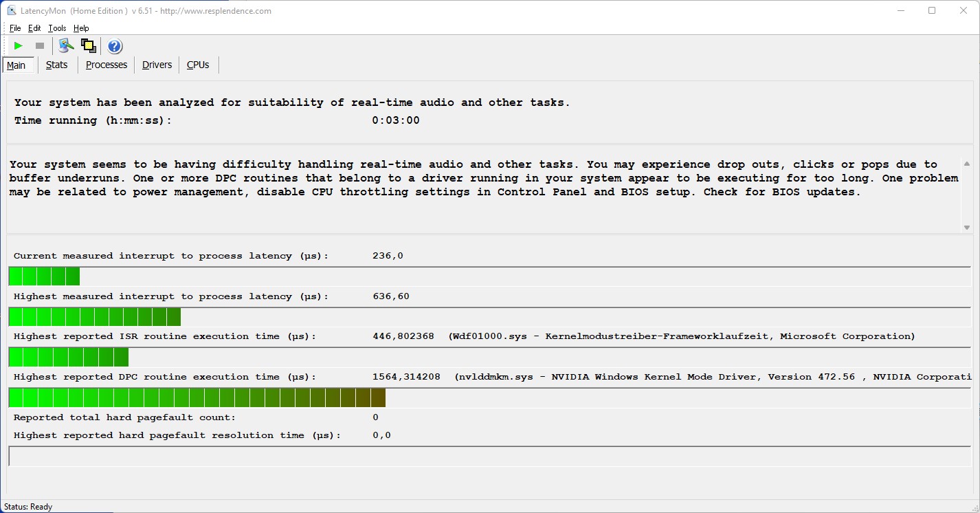Image resolution: width=980 pixels, height=513 pixels.
Task: Maximize the LatencyMon window
Action: 932,10
